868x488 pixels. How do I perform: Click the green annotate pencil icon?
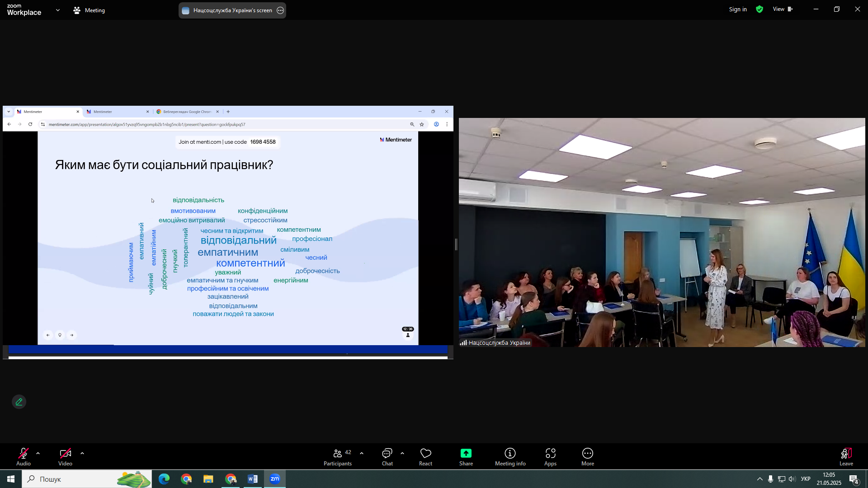(19, 402)
